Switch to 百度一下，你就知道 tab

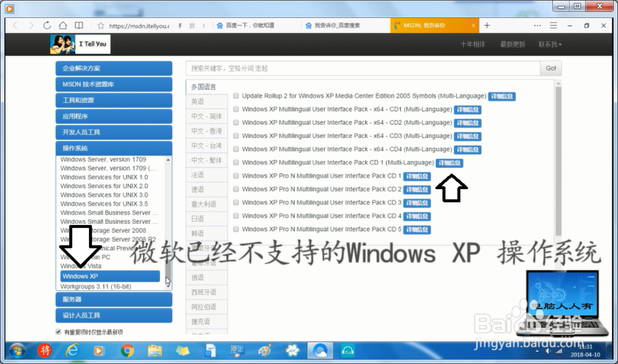[250, 25]
